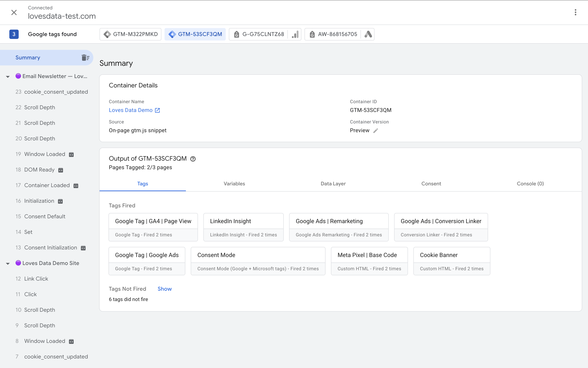Open event 16 Initialization
Viewport: 588px width, 368px height.
pos(35,201)
